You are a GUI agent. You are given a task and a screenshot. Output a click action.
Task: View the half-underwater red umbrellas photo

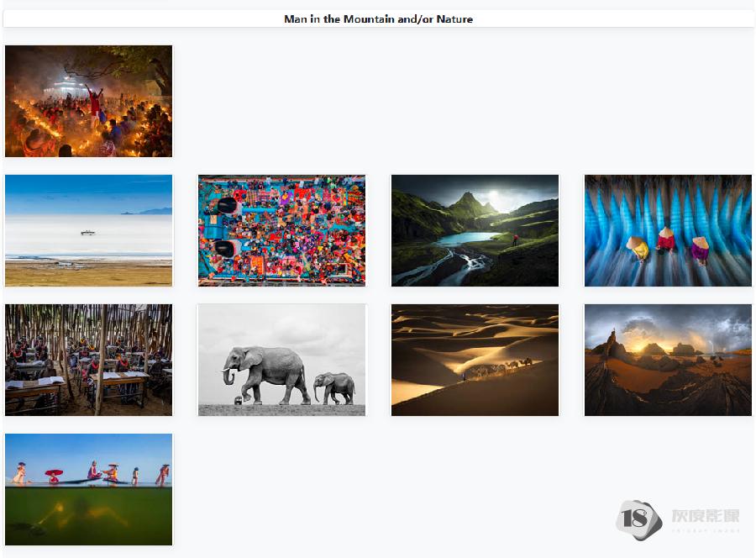click(88, 489)
